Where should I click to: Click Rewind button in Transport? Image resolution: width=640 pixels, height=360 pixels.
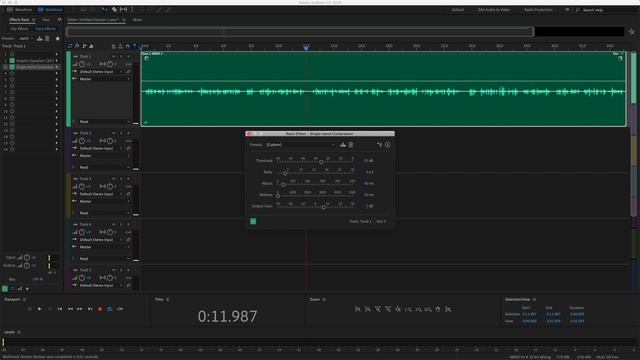tap(70, 309)
